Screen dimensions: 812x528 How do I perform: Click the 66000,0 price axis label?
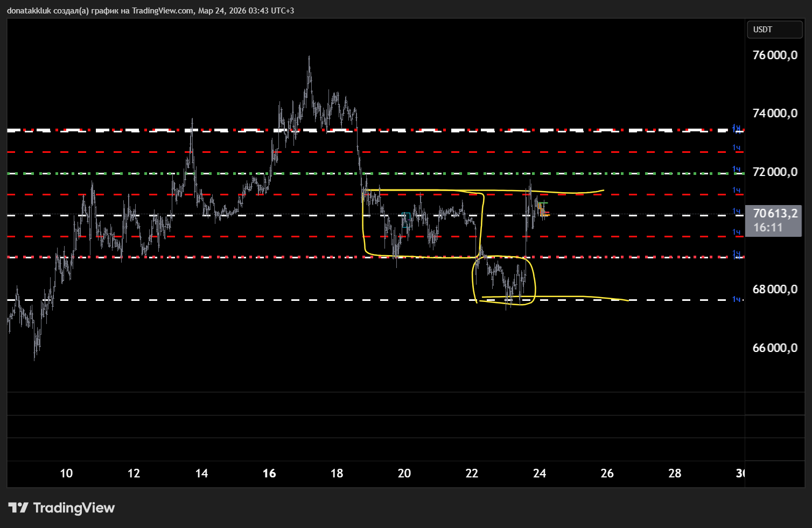(x=774, y=348)
